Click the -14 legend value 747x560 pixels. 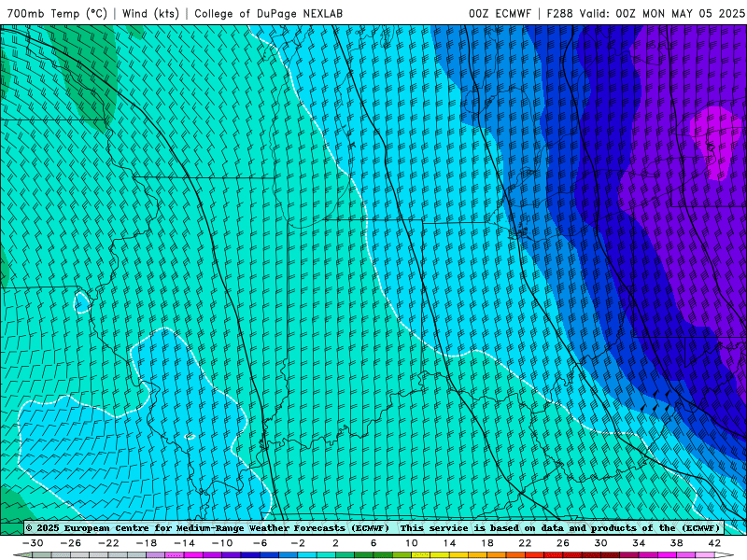point(184,543)
